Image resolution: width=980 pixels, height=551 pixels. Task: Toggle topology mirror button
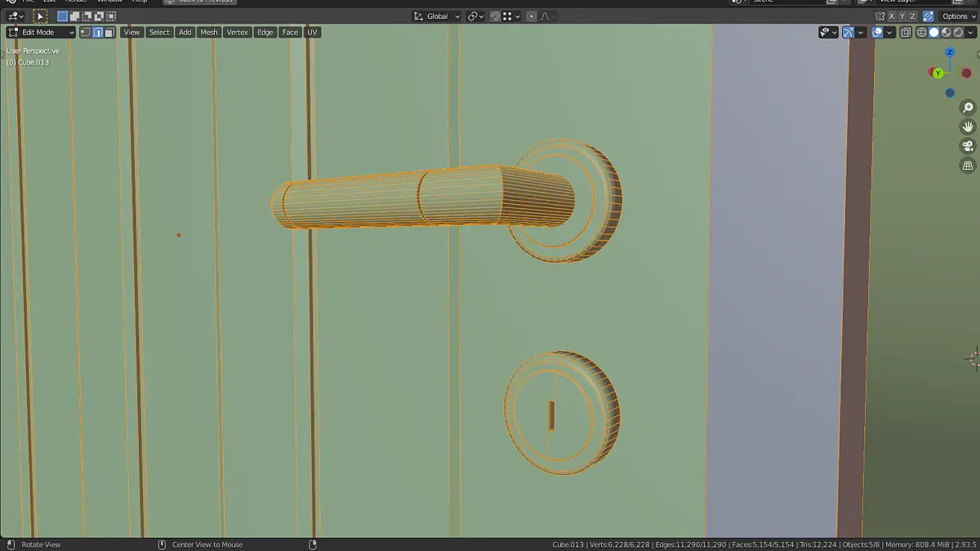coord(880,16)
